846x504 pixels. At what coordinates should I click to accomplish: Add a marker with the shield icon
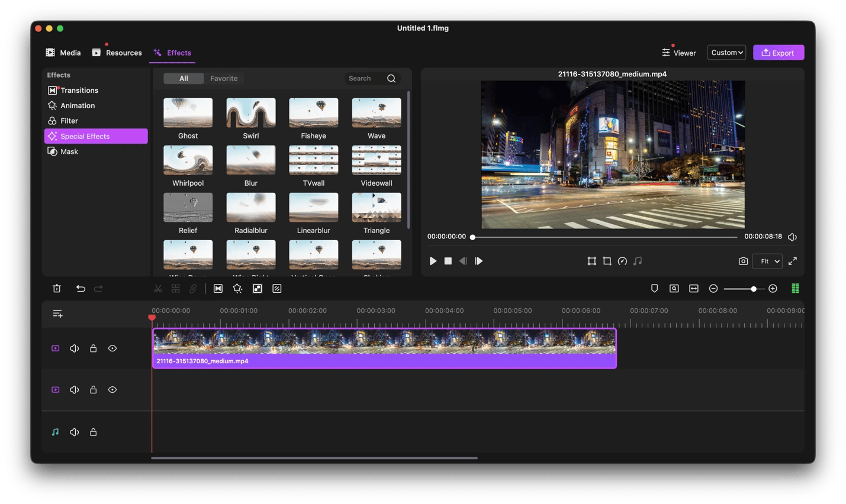(654, 289)
